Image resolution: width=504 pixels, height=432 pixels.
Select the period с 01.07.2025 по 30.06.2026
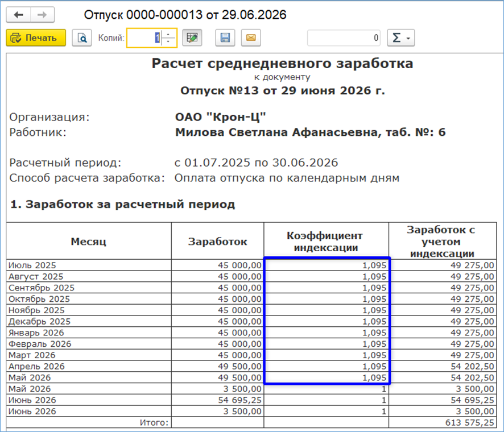[256, 163]
